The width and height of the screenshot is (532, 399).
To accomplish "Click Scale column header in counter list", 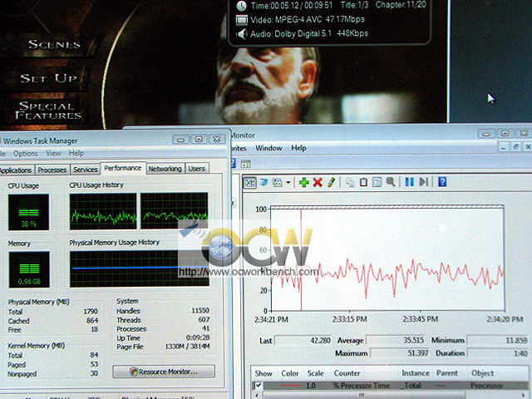I will [316, 373].
